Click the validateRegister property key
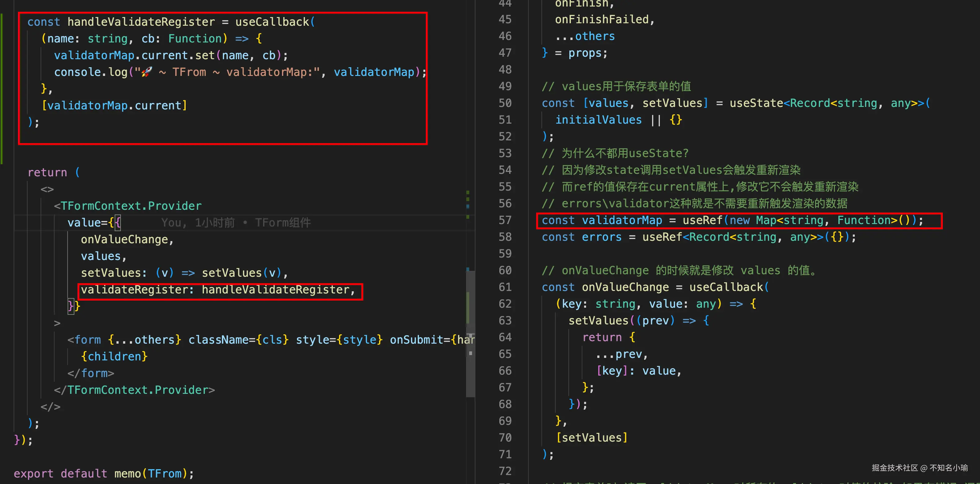 [135, 290]
